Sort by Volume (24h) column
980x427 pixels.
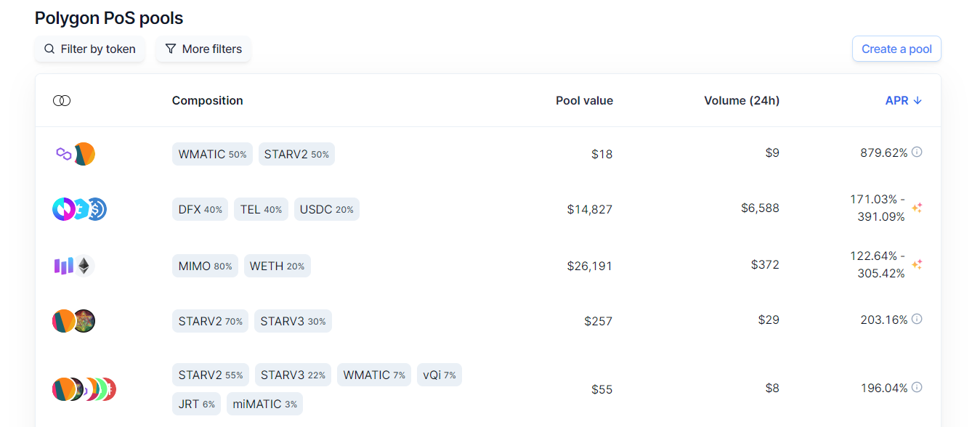(742, 101)
